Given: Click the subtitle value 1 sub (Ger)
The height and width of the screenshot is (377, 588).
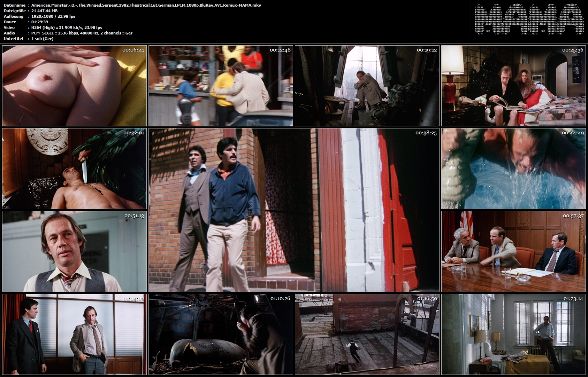Looking at the screenshot, I should click(x=43, y=39).
